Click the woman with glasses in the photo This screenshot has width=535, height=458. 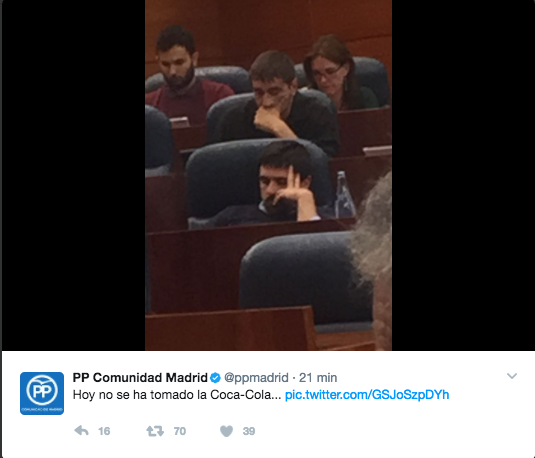pos(336,72)
